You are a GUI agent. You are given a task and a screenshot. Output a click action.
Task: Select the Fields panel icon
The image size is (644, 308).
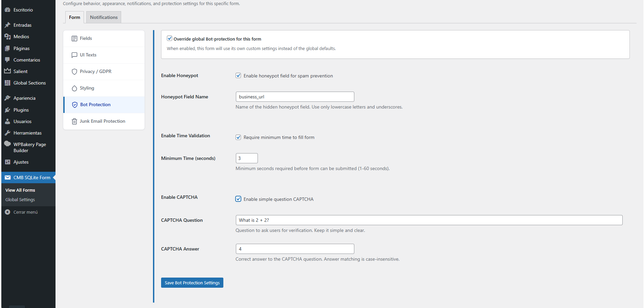click(74, 38)
